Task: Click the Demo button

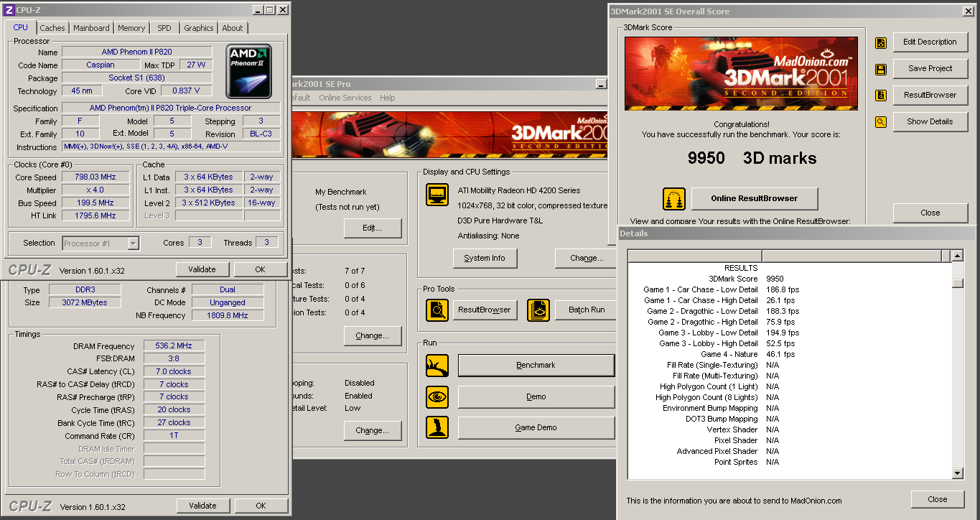Action: pos(536,396)
